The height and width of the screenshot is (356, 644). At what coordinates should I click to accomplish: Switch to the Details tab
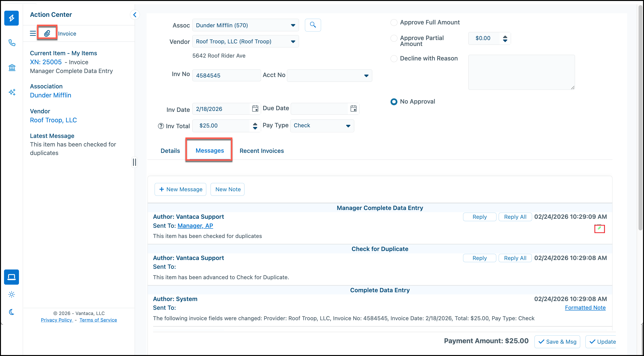point(170,151)
